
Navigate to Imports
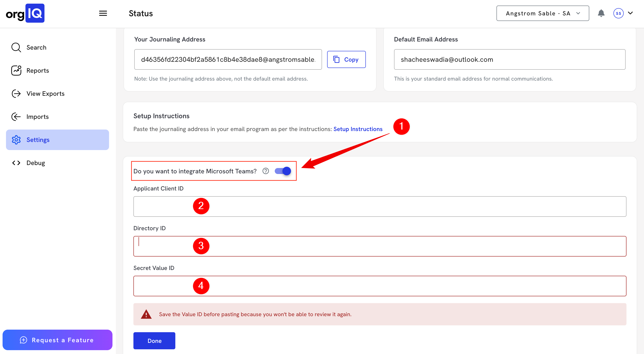(x=58, y=117)
